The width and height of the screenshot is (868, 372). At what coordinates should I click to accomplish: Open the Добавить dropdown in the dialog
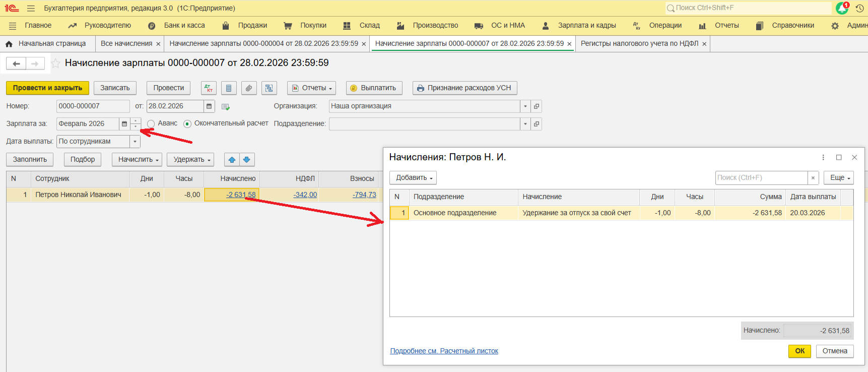tap(413, 178)
